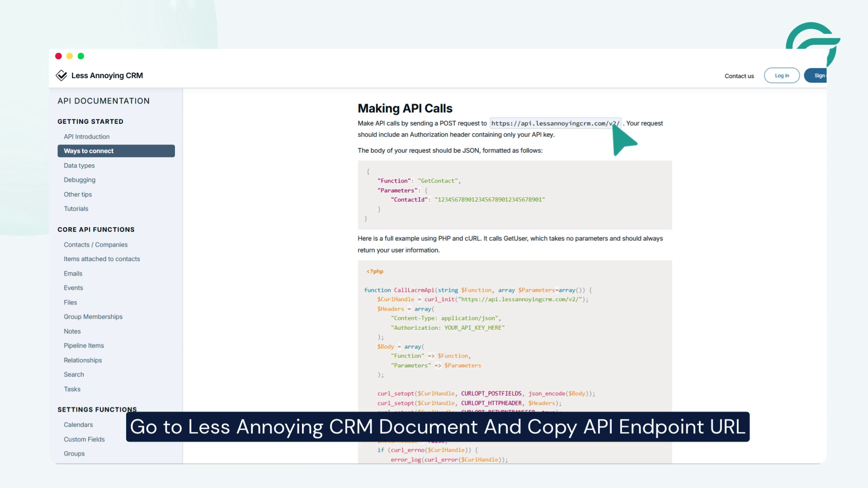
Task: Click the <?php opening tag line
Action: tap(375, 272)
